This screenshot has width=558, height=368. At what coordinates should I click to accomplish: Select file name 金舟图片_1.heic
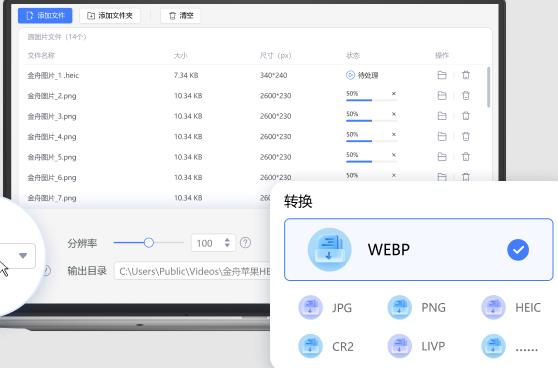coord(53,75)
